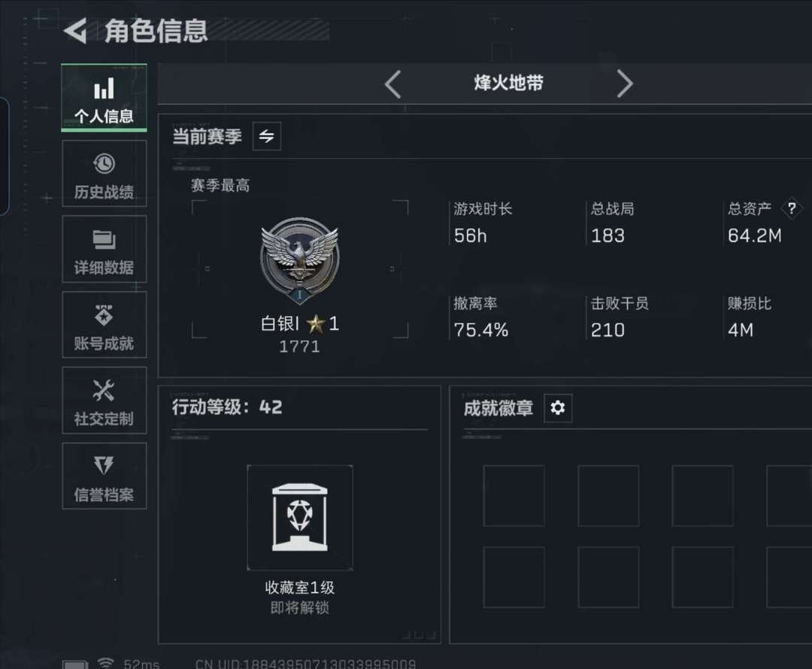
Task: Open the 成就徽章 gear settings
Action: (558, 408)
